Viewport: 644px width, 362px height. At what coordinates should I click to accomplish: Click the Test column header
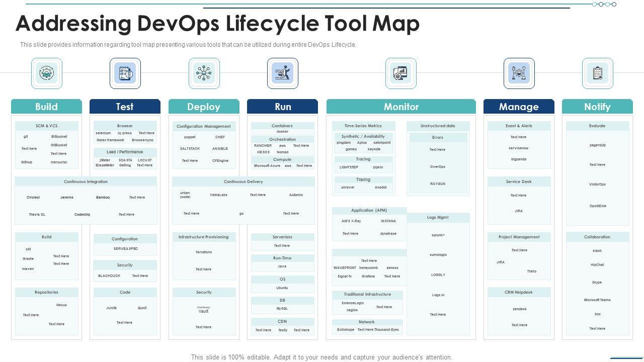click(x=125, y=107)
